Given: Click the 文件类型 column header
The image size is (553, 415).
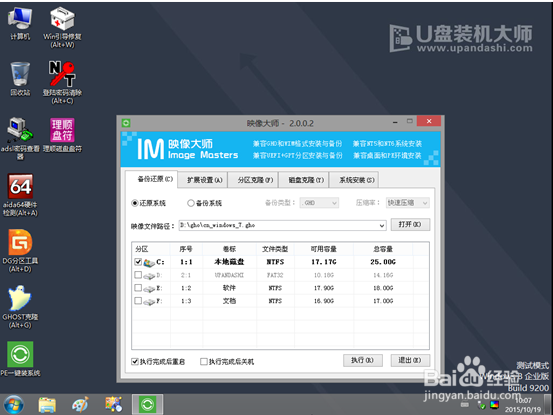Looking at the screenshot, I should click(x=275, y=249).
